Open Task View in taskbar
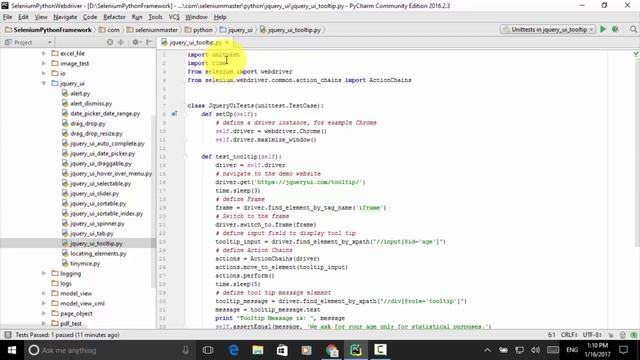Viewport: 640px width, 360px height. click(x=208, y=350)
